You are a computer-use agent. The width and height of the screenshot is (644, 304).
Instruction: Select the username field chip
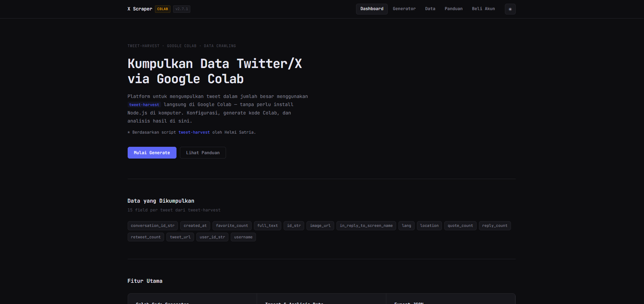[243, 237]
